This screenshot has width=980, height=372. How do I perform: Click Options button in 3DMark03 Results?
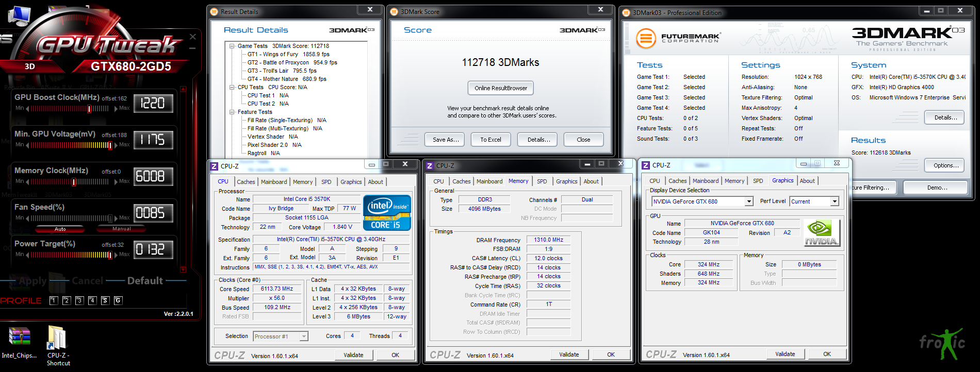click(x=945, y=165)
